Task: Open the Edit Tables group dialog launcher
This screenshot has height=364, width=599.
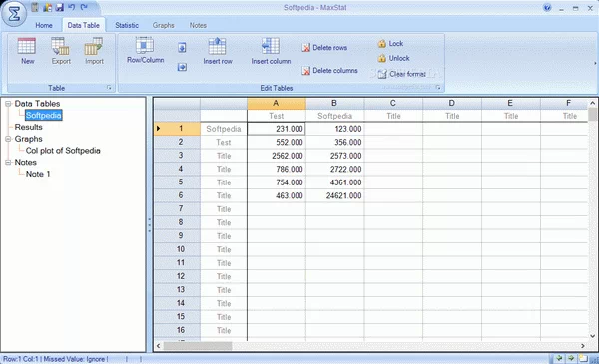Action: pos(438,88)
